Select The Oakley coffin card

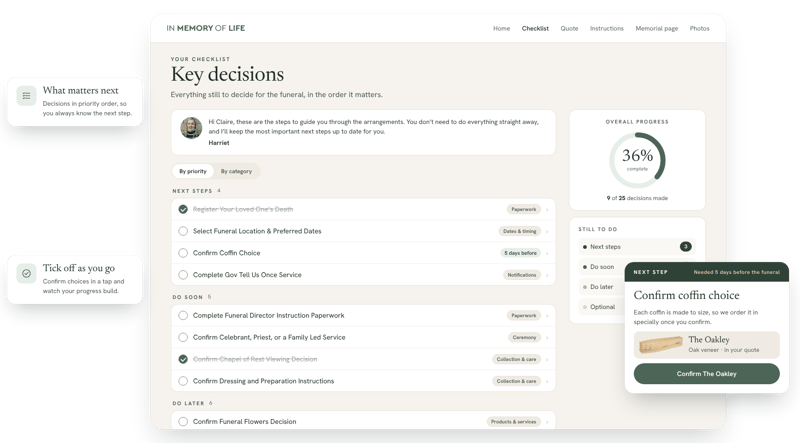click(x=707, y=345)
